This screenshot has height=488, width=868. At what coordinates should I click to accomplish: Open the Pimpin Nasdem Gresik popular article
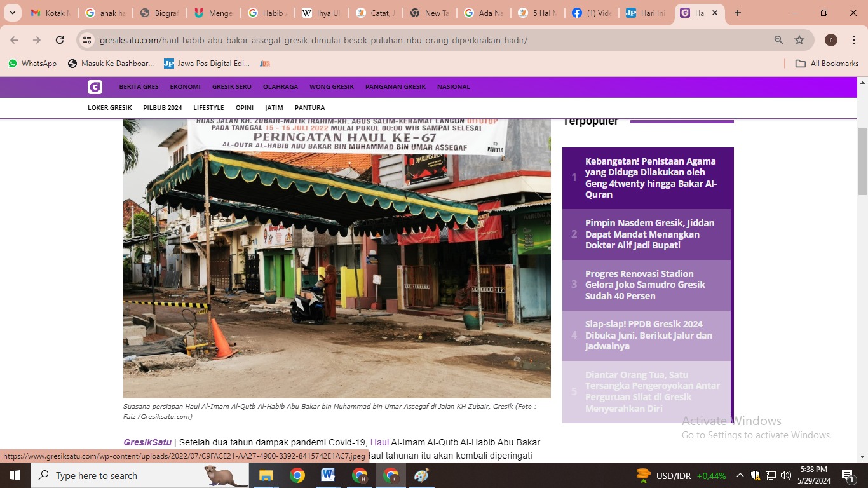pos(649,234)
